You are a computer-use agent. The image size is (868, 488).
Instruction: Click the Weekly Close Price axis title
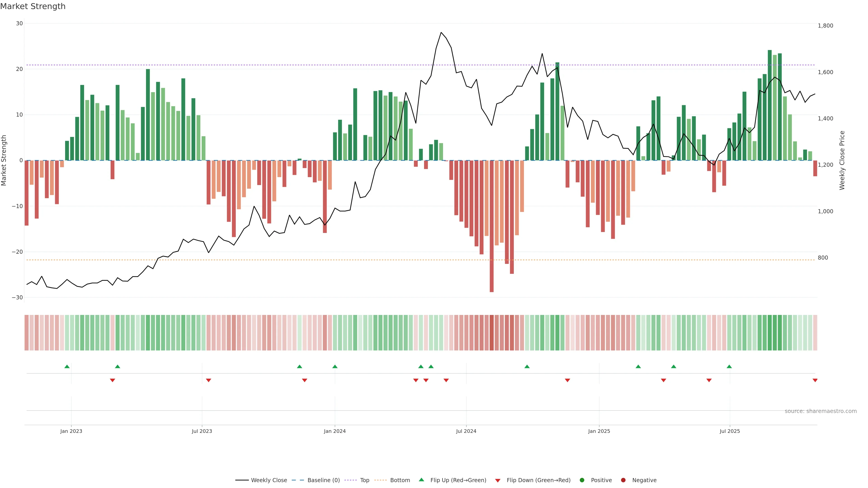pos(842,160)
